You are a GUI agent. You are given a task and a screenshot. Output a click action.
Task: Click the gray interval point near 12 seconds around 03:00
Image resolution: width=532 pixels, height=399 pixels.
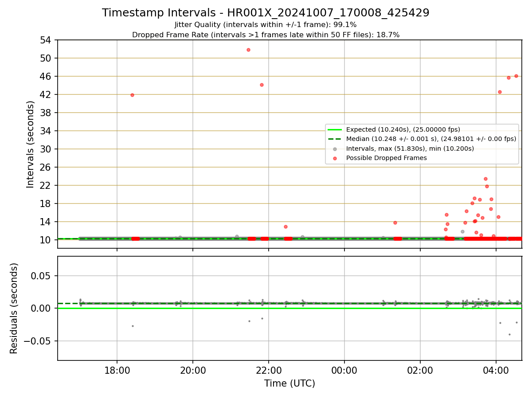462,231
